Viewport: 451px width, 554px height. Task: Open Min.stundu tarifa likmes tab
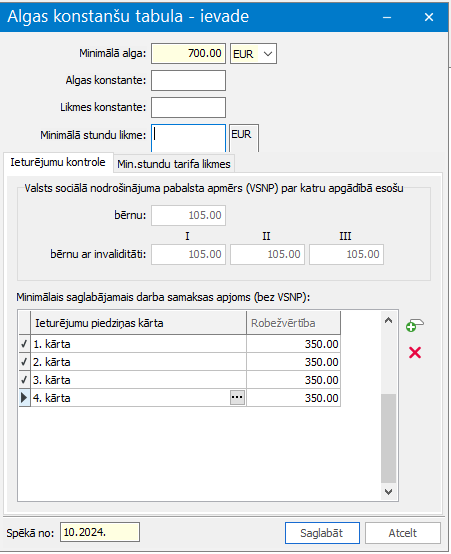point(174,164)
